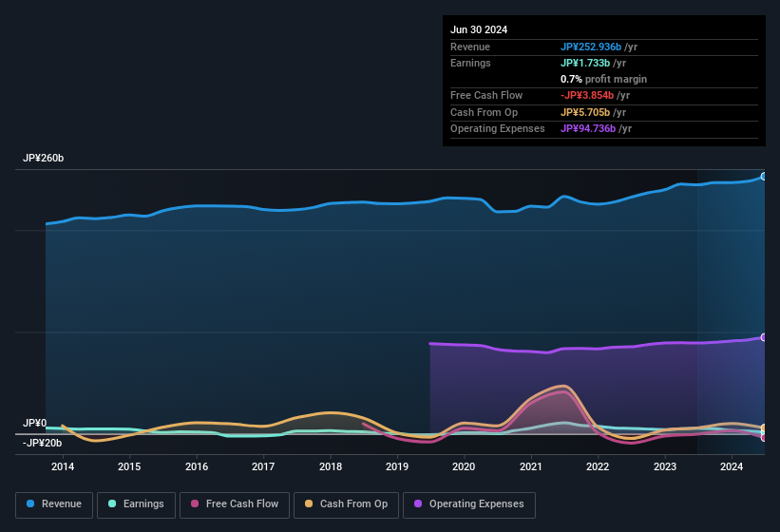The height and width of the screenshot is (532, 780).
Task: Click the JP¥94.736b operating expenses tooltip value
Action: coord(587,128)
